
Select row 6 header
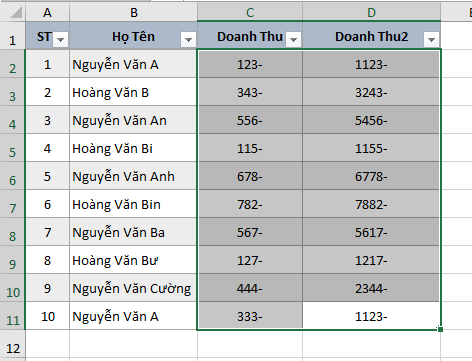click(12, 176)
